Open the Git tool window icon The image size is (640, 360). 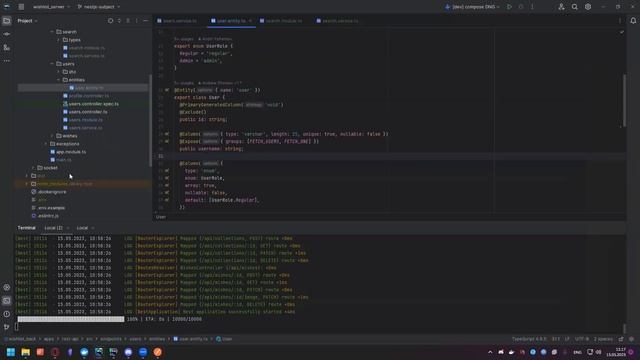tap(7, 327)
